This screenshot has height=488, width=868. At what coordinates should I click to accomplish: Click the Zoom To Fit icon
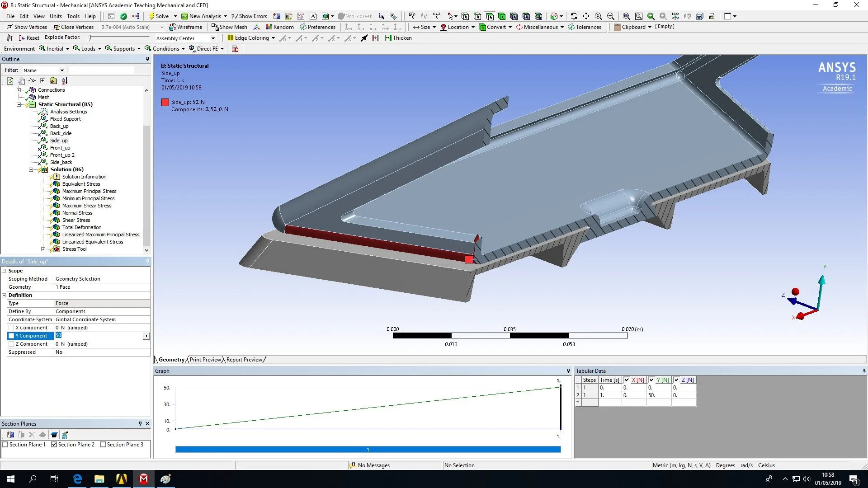626,16
